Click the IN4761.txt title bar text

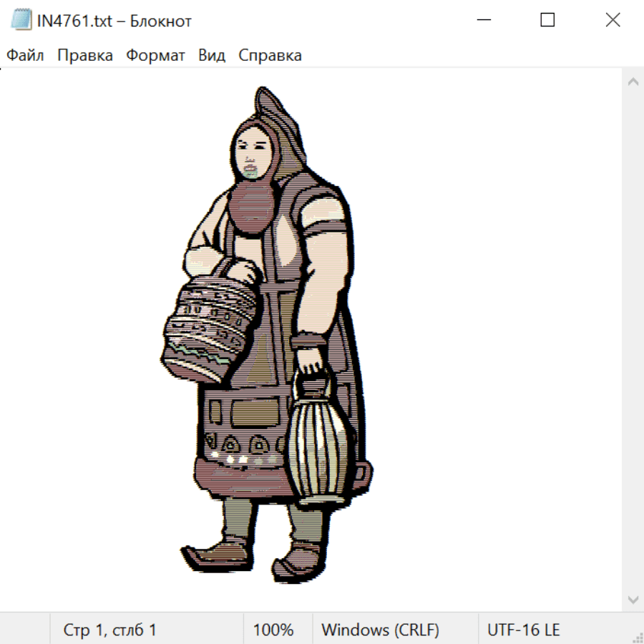tap(114, 21)
